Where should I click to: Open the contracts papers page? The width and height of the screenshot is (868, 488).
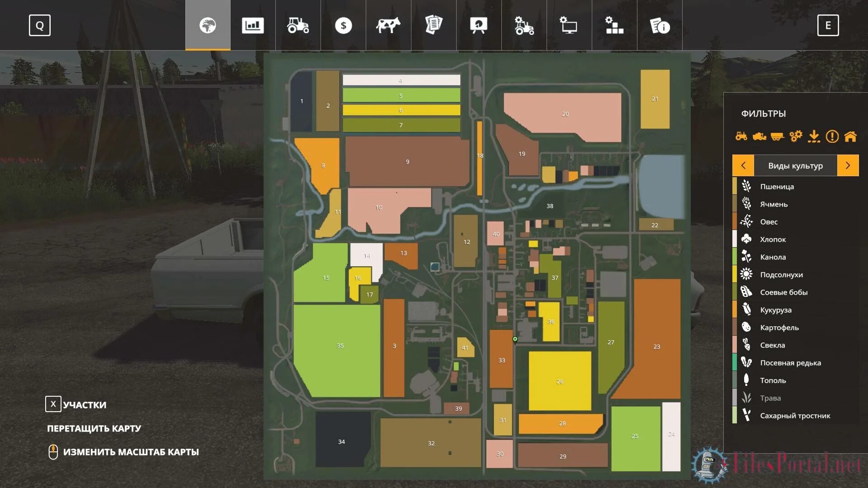tap(434, 25)
